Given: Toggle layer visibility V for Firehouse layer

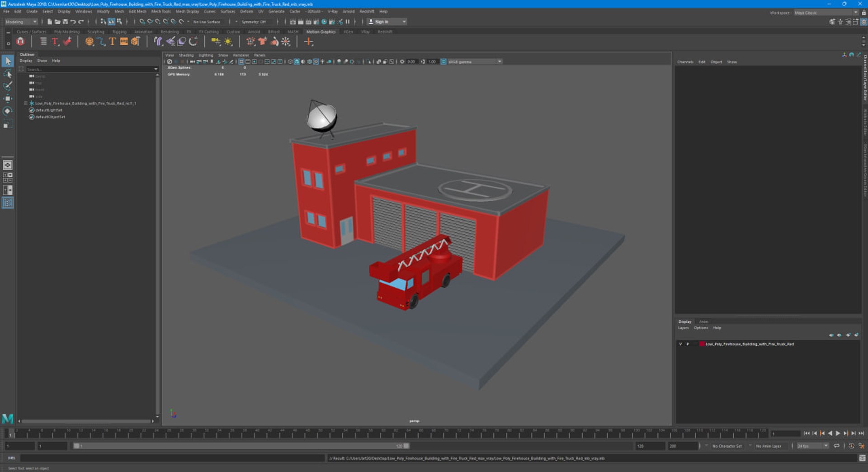Looking at the screenshot, I should click(x=680, y=344).
